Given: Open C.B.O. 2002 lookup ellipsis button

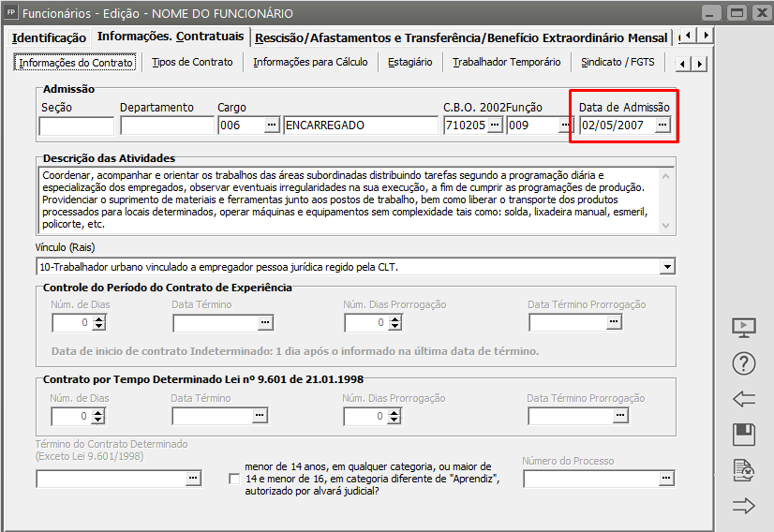Looking at the screenshot, I should click(495, 125).
